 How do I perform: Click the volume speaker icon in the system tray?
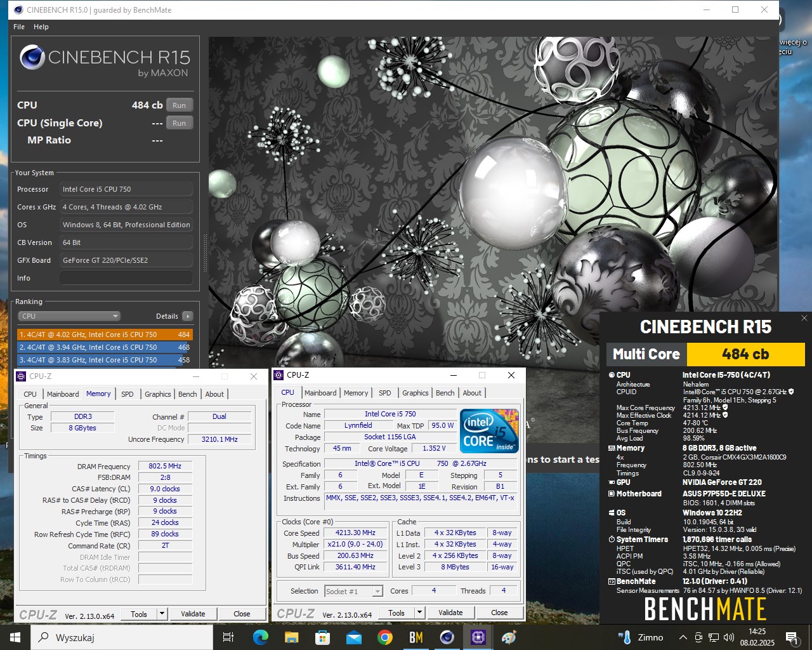(728, 637)
